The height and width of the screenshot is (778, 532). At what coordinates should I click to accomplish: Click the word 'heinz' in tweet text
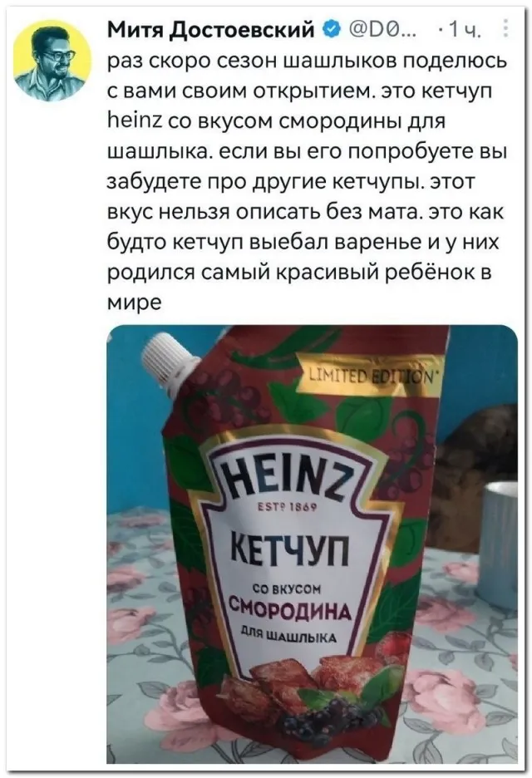tap(136, 121)
